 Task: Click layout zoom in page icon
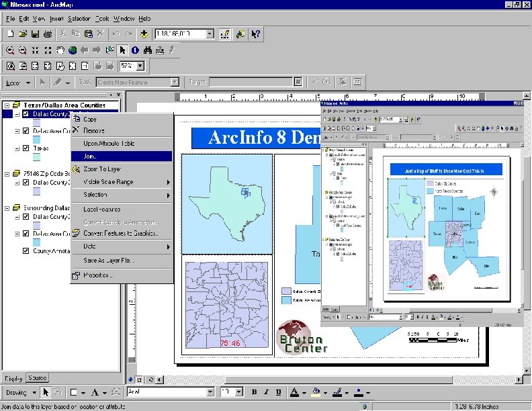pyautogui.click(x=11, y=66)
